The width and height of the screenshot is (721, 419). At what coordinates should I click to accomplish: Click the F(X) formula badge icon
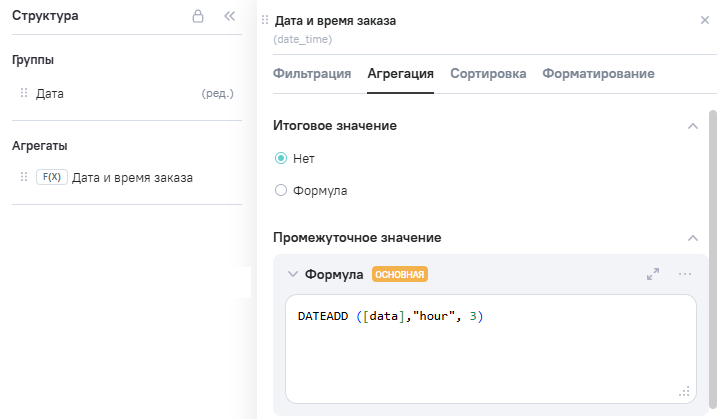click(51, 177)
